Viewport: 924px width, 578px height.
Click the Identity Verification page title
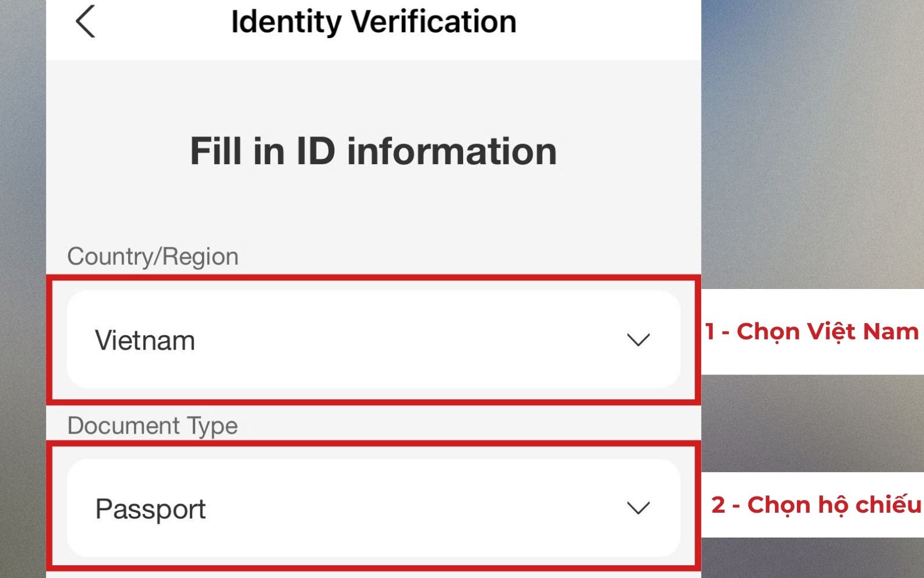pyautogui.click(x=374, y=22)
